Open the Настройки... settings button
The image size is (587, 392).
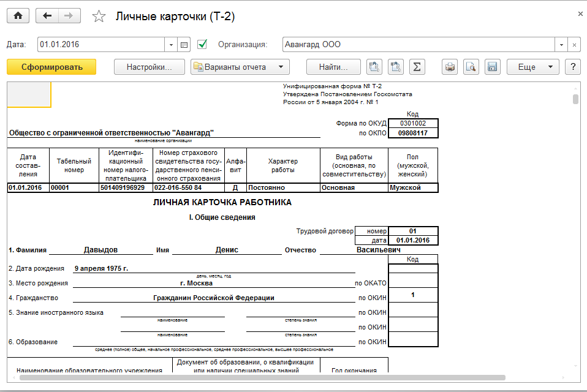click(x=150, y=67)
